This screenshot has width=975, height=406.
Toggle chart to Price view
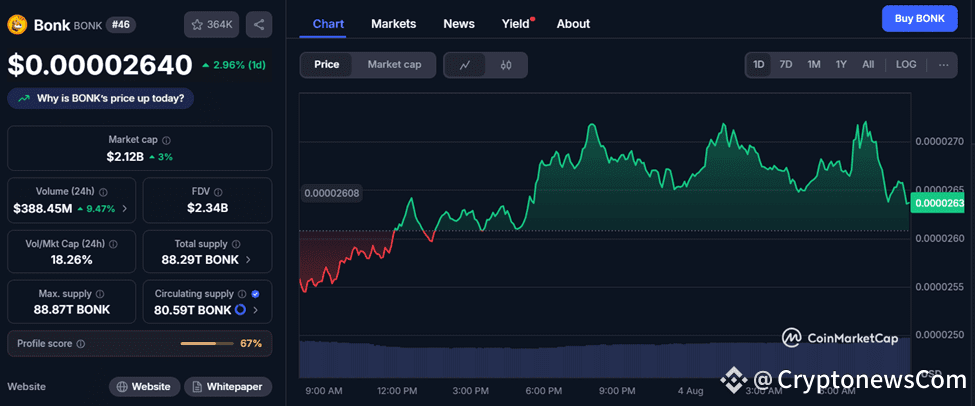(326, 65)
